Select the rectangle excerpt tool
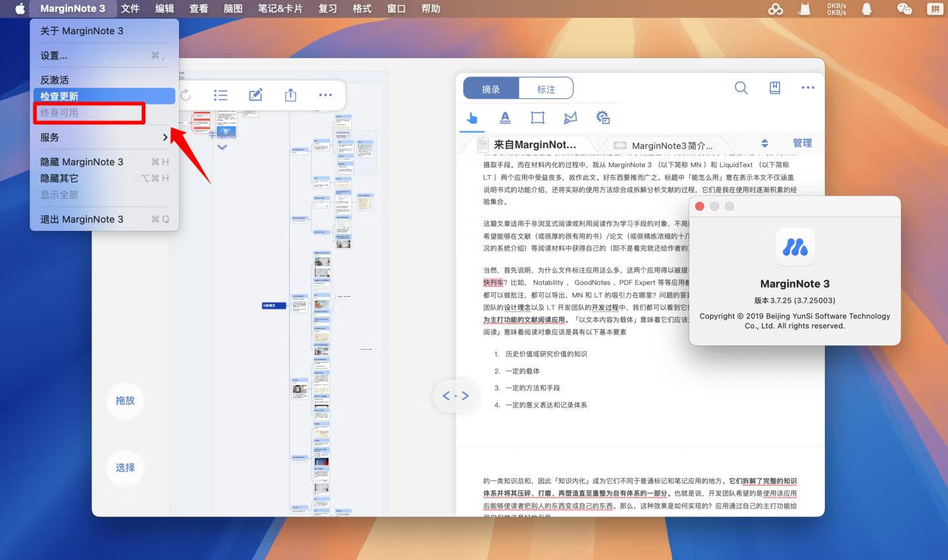This screenshot has width=948, height=560. 538,118
